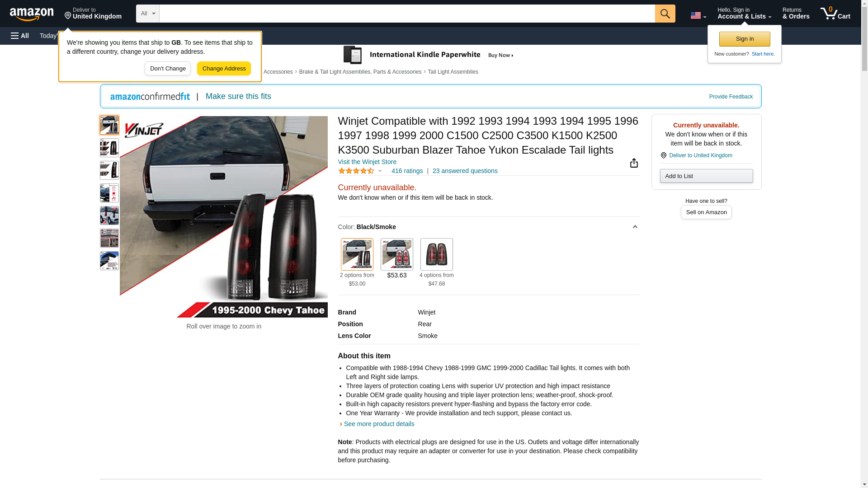Open Returns & Orders
The width and height of the screenshot is (868, 488).
tap(796, 13)
